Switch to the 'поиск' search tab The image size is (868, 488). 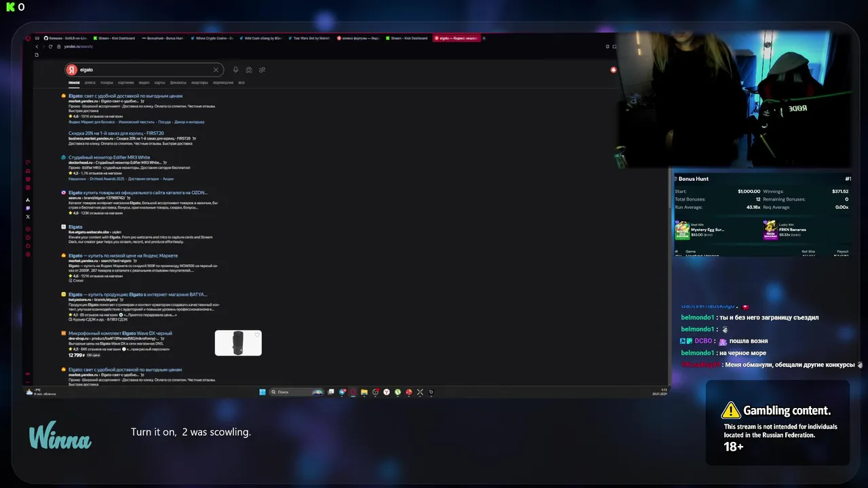pyautogui.click(x=74, y=83)
